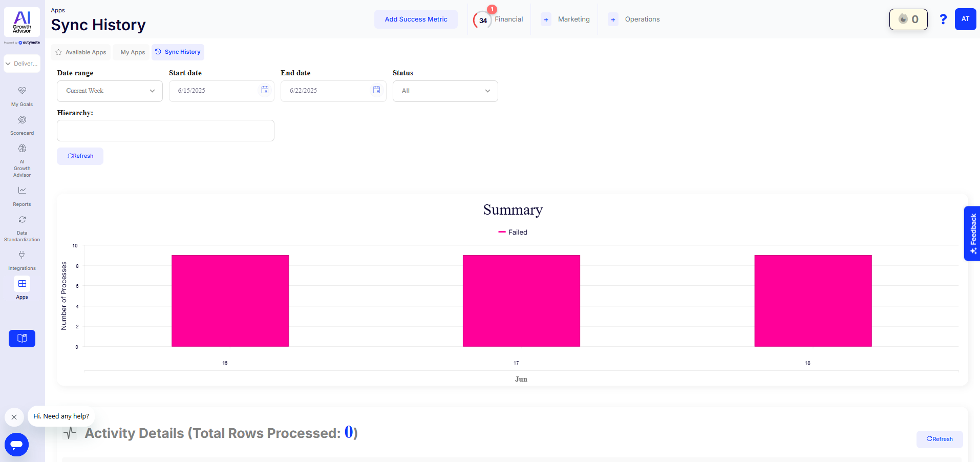Click the Add Success Metric button
Image resolution: width=980 pixels, height=462 pixels.
coord(416,19)
